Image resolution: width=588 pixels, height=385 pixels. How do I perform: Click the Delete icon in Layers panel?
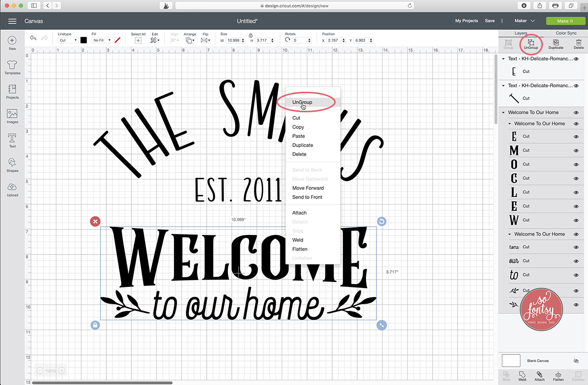(579, 45)
